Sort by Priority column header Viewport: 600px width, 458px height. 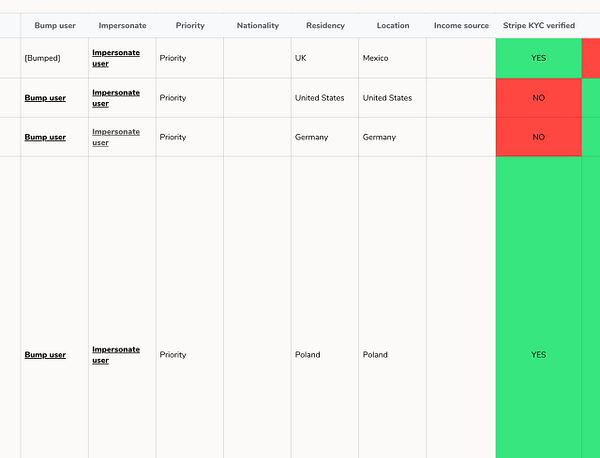click(x=190, y=26)
